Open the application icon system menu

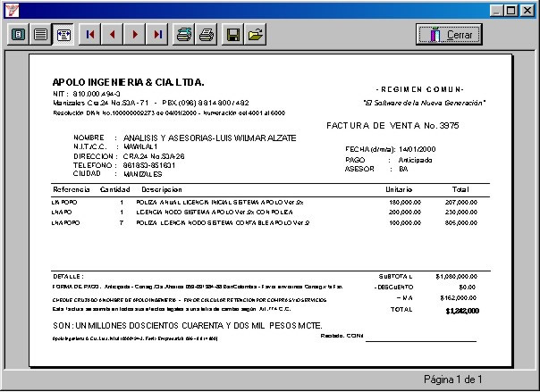12,11
